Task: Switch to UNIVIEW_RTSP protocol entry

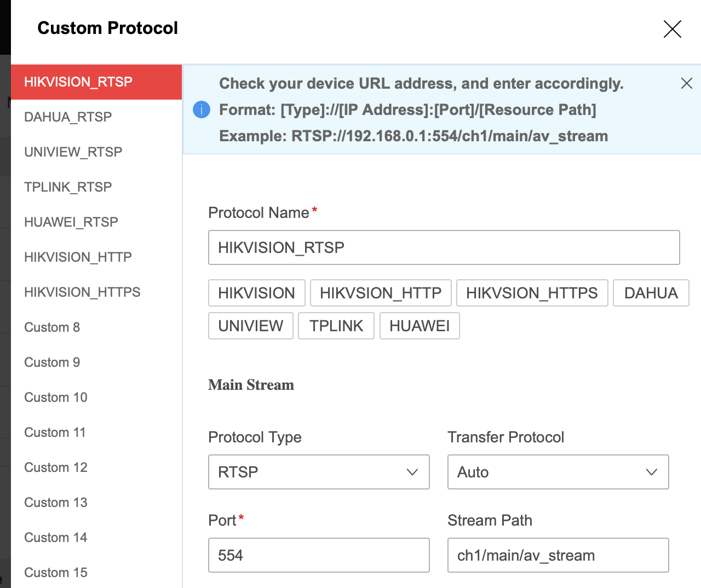Action: pos(73,152)
